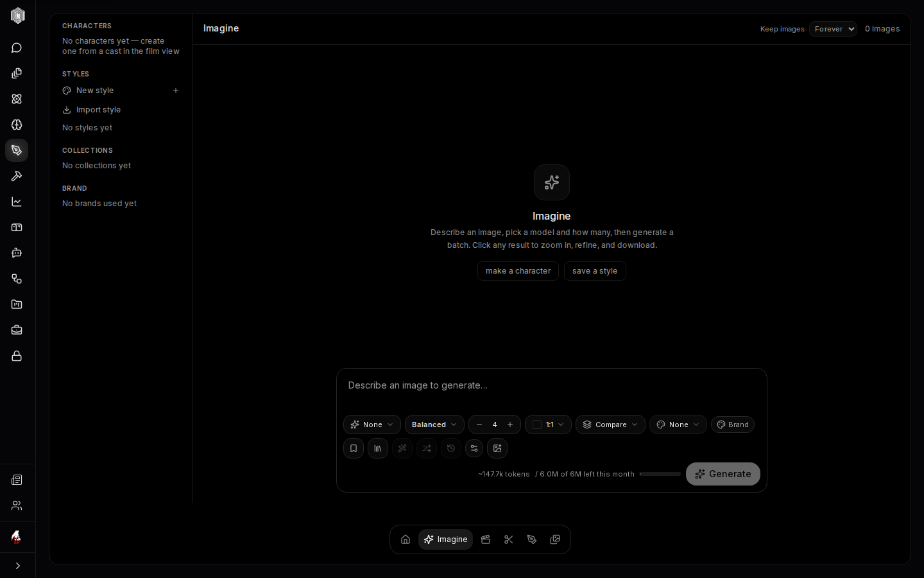Viewport: 924px width, 578px height.
Task: Decrease the image count with the minus button
Action: [479, 425]
